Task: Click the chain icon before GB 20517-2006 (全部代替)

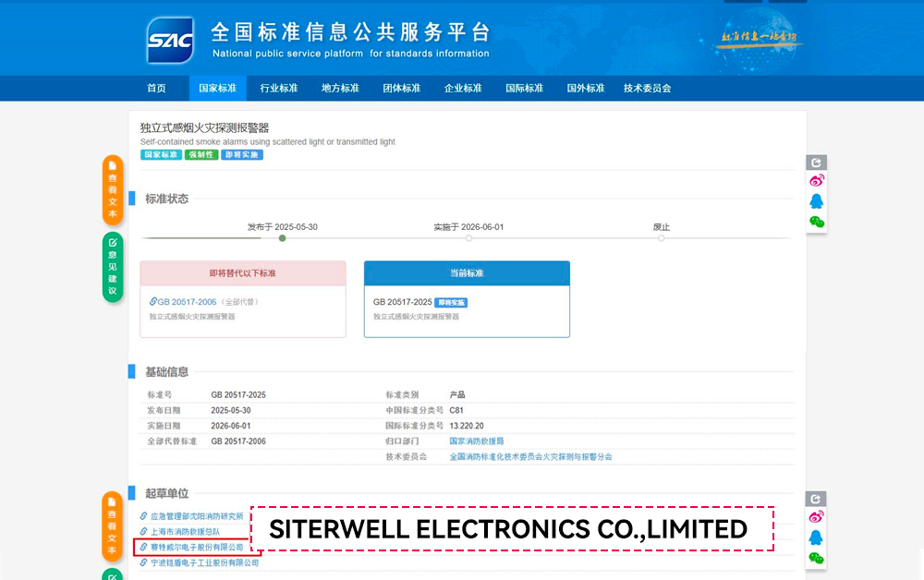Action: [152, 301]
